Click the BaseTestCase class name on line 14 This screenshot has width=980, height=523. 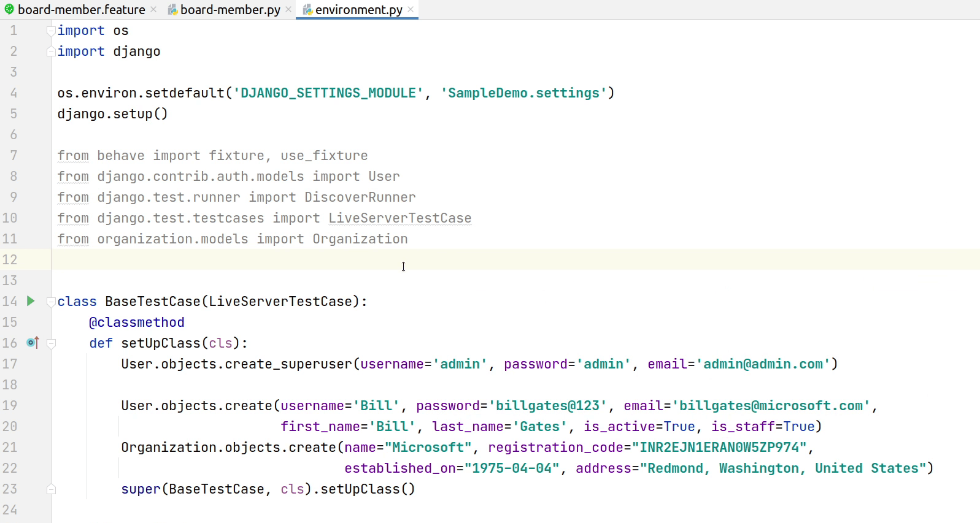tap(153, 301)
